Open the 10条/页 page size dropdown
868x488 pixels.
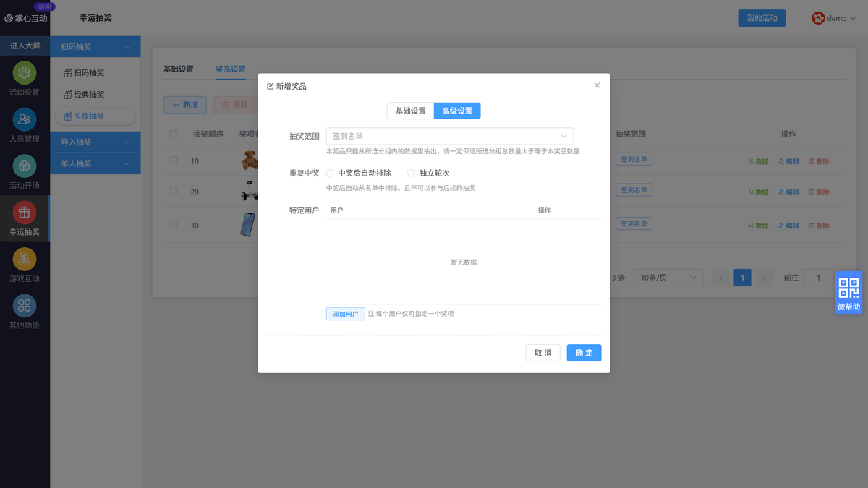pyautogui.click(x=668, y=278)
